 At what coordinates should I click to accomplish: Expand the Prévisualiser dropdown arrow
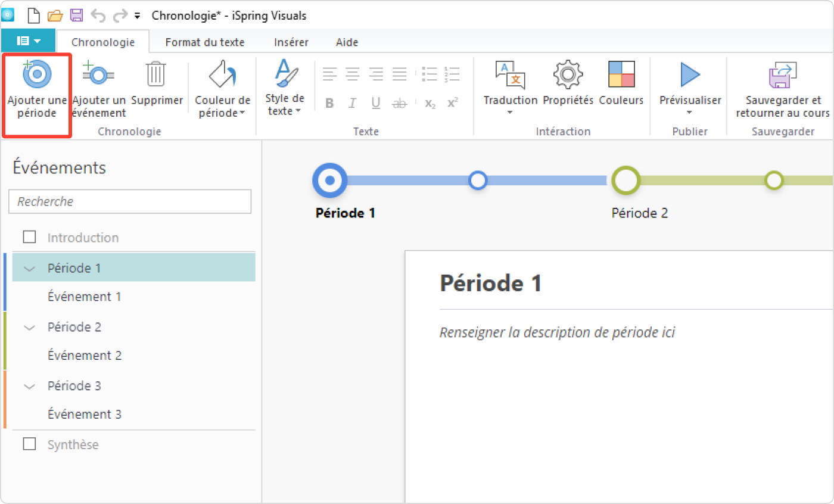[690, 113]
